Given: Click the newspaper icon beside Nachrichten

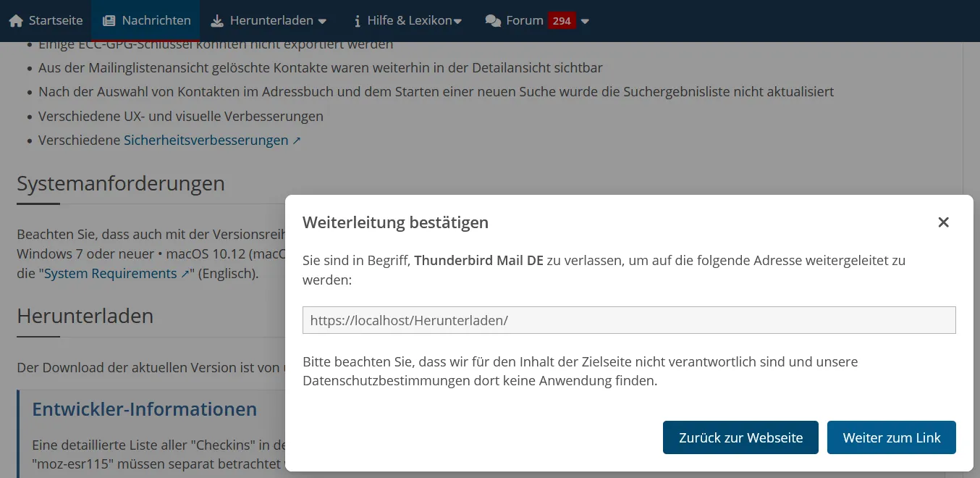Looking at the screenshot, I should click(x=109, y=21).
